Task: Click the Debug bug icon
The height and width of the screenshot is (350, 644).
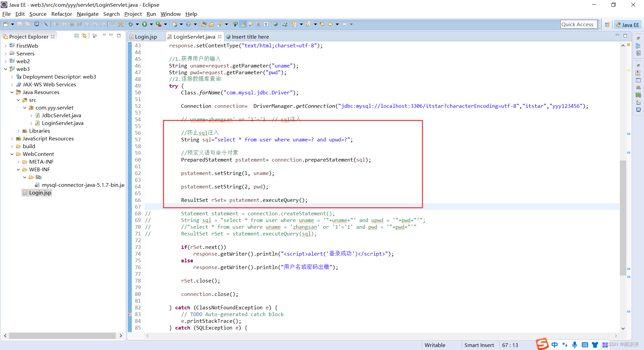Action: click(x=131, y=24)
